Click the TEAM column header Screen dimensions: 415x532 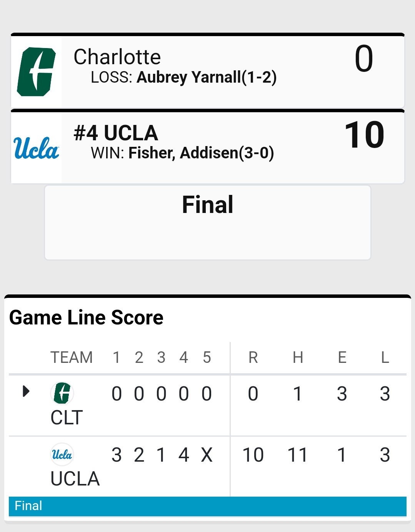coord(72,357)
